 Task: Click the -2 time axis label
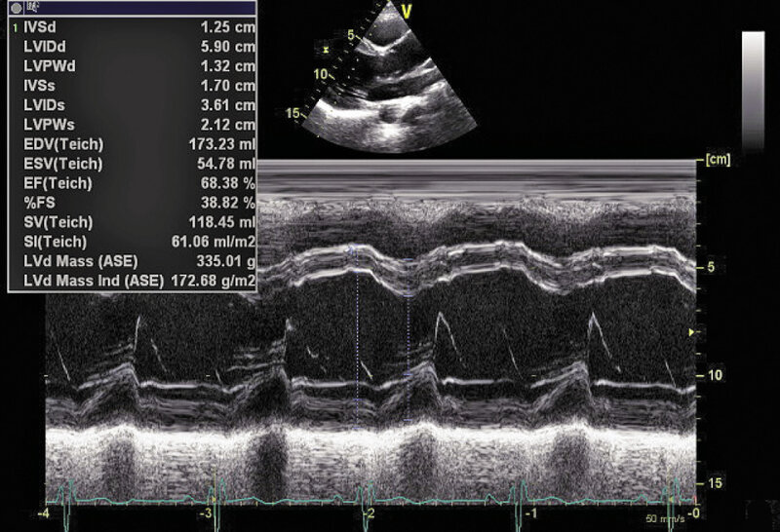pyautogui.click(x=369, y=513)
